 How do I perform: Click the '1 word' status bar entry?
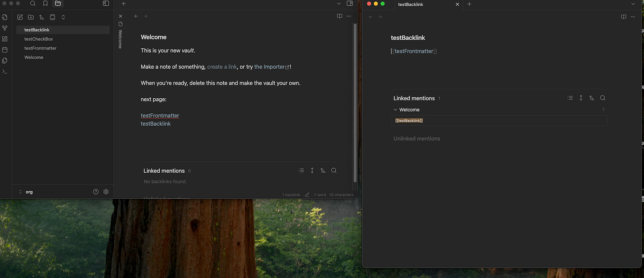[x=320, y=195]
